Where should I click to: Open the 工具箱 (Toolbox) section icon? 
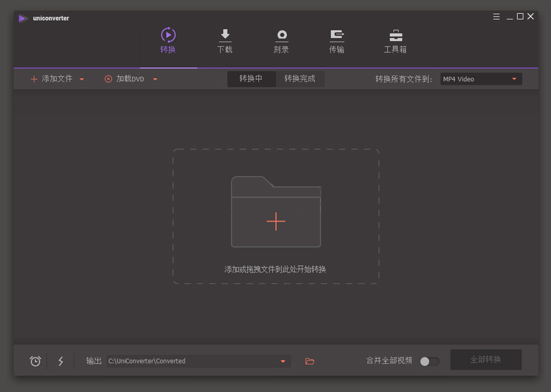coord(395,35)
